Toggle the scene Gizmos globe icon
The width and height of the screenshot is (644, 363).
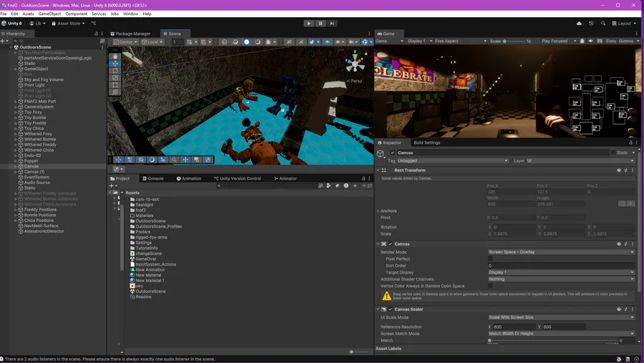pos(364,42)
